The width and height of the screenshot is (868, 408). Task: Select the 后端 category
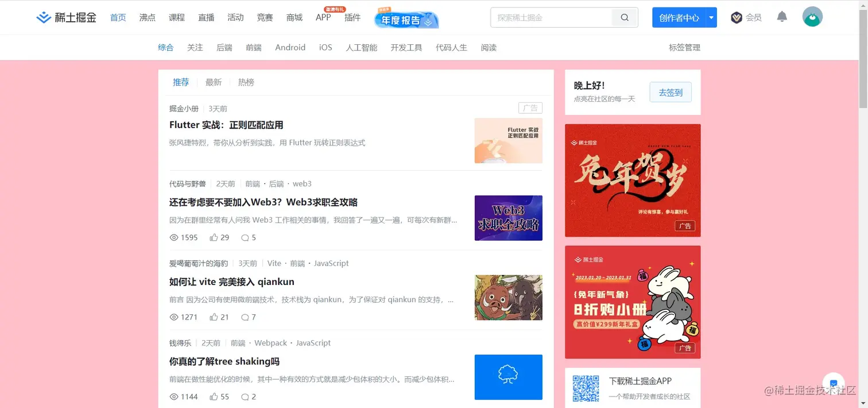(x=224, y=47)
